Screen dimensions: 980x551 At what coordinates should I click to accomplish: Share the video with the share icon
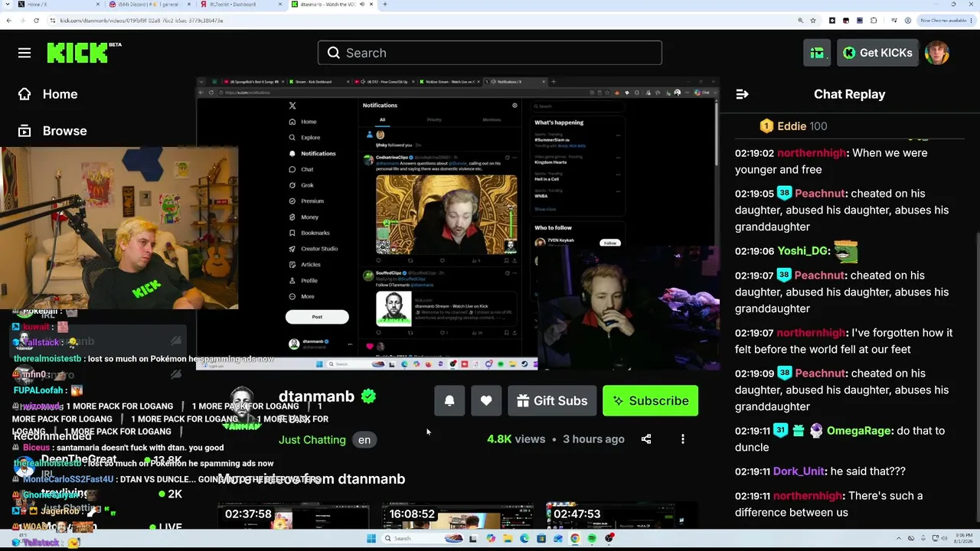point(646,439)
